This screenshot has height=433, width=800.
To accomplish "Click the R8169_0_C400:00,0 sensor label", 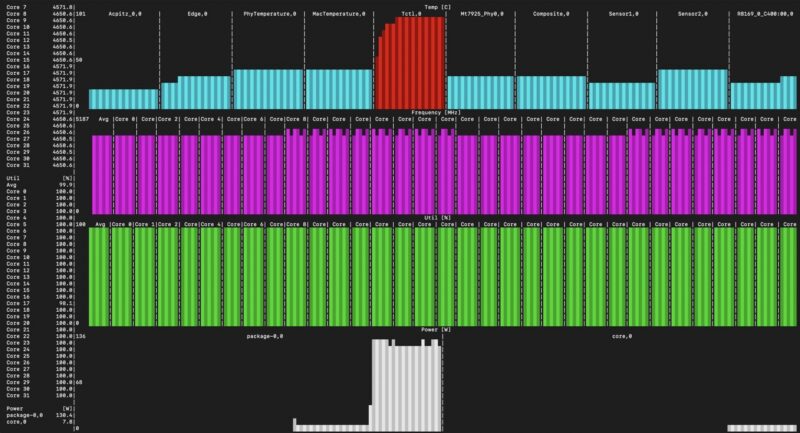I will coord(765,14).
